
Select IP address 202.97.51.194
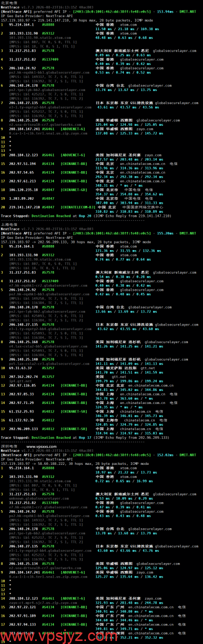[23, 164]
